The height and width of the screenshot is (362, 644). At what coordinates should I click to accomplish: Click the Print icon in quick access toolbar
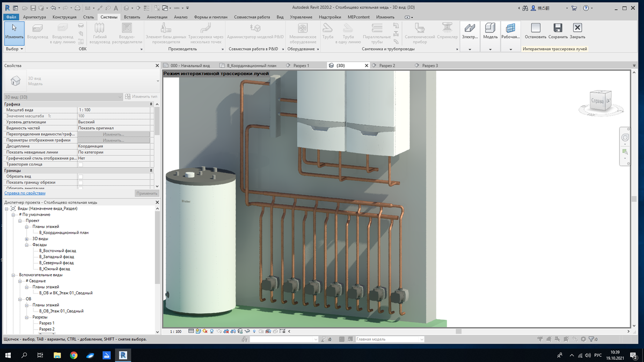(77, 8)
